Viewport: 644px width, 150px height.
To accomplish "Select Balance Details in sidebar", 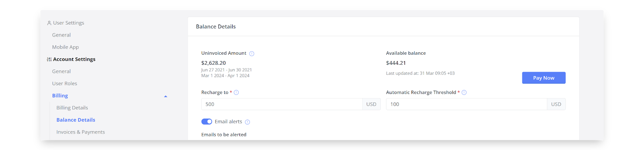I will [x=76, y=120].
